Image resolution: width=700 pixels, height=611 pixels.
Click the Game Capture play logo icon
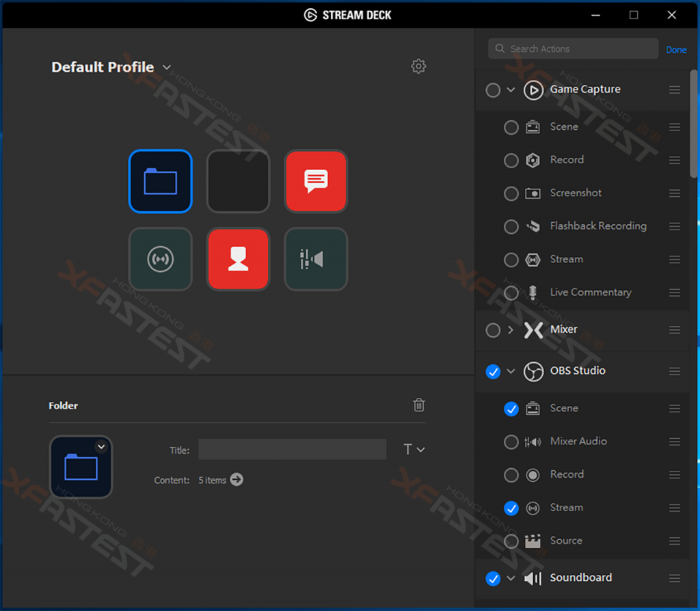[x=533, y=90]
